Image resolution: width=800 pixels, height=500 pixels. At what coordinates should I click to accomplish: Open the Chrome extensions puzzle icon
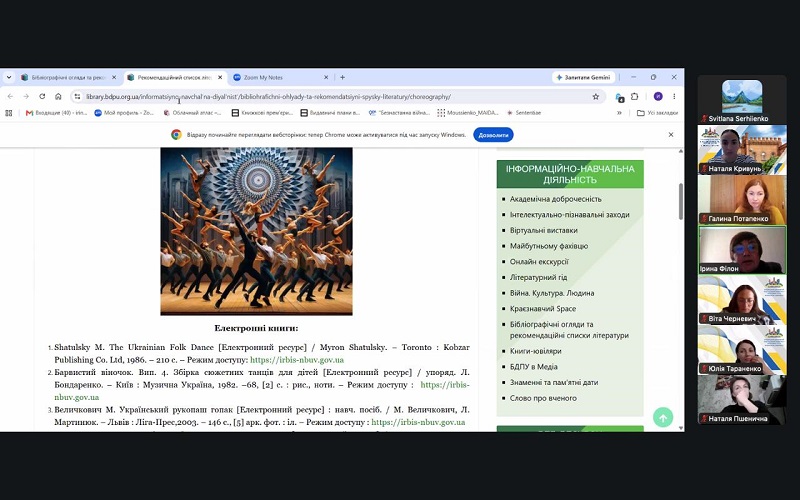tap(635, 96)
